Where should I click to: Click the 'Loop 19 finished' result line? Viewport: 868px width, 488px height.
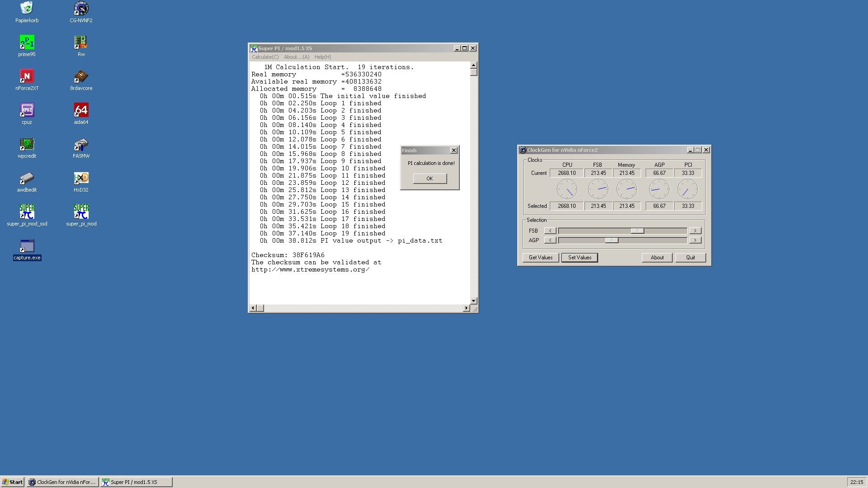pos(322,234)
